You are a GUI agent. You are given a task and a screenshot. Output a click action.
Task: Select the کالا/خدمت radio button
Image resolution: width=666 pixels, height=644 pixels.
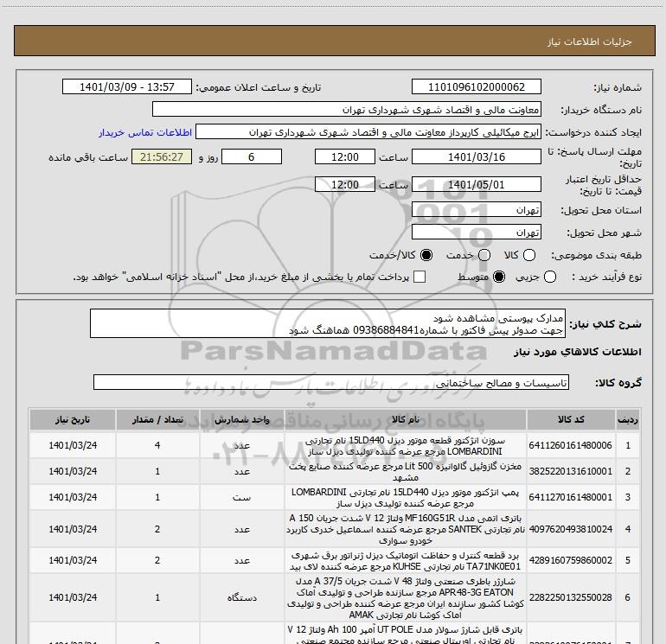tap(426, 255)
